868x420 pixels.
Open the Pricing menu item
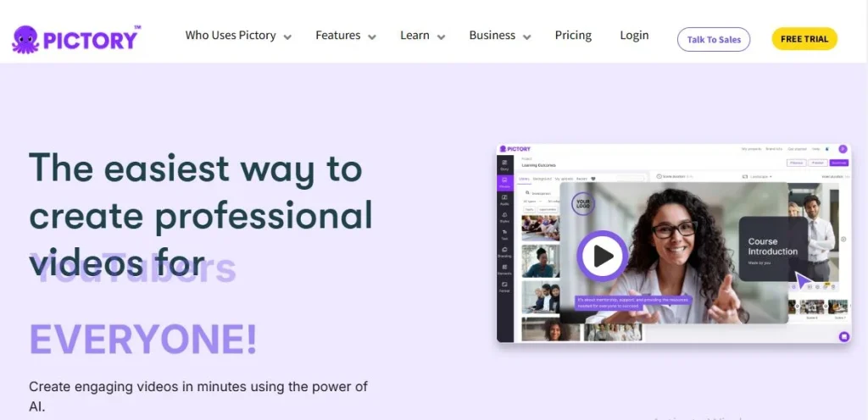point(573,36)
